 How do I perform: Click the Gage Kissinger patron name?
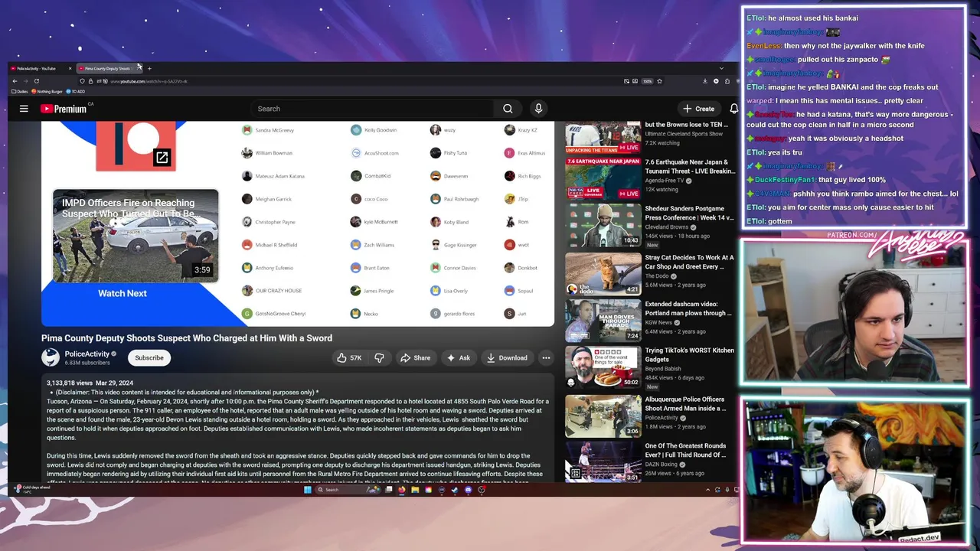[x=460, y=245]
